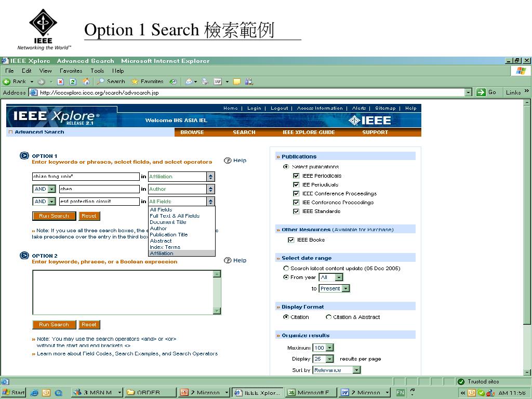
Task: Open Internet Explorer from quick launch
Action: 34,393
